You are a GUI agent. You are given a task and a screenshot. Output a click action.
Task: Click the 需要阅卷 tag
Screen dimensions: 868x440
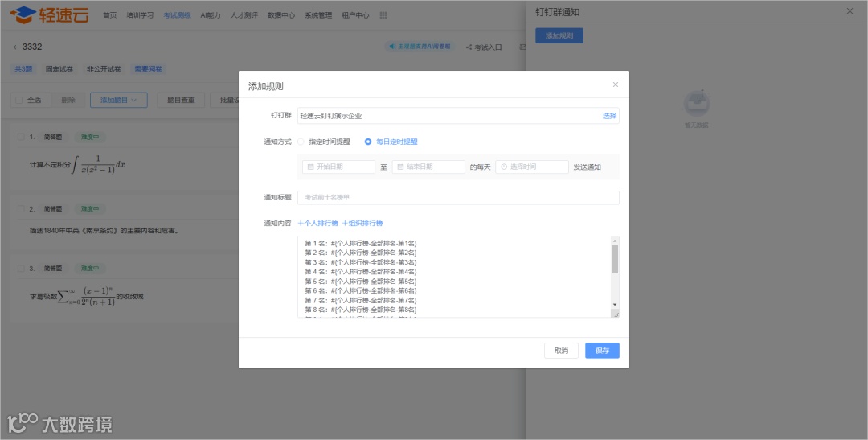(x=149, y=69)
